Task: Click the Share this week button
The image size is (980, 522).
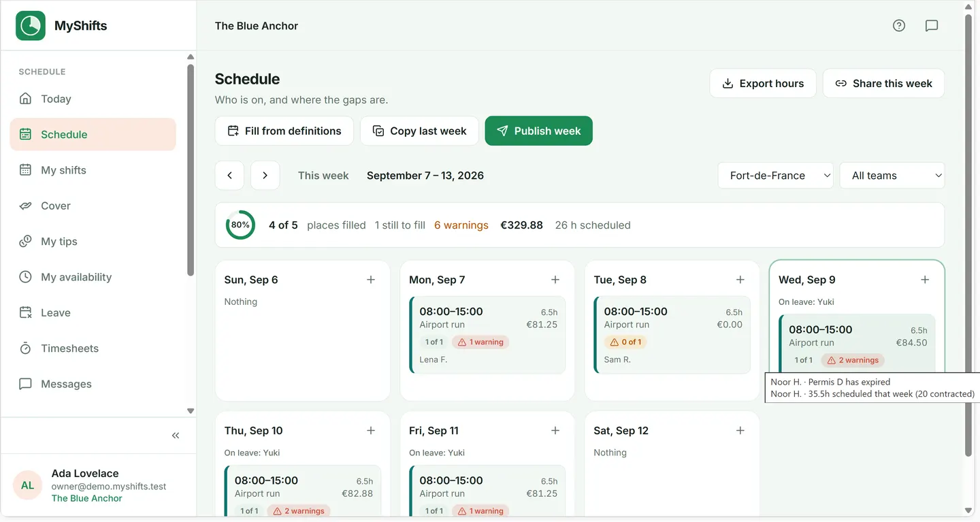Action: (x=883, y=83)
